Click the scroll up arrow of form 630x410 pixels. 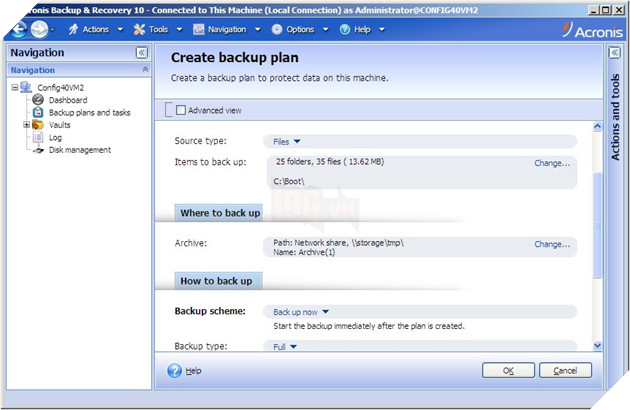pos(597,127)
